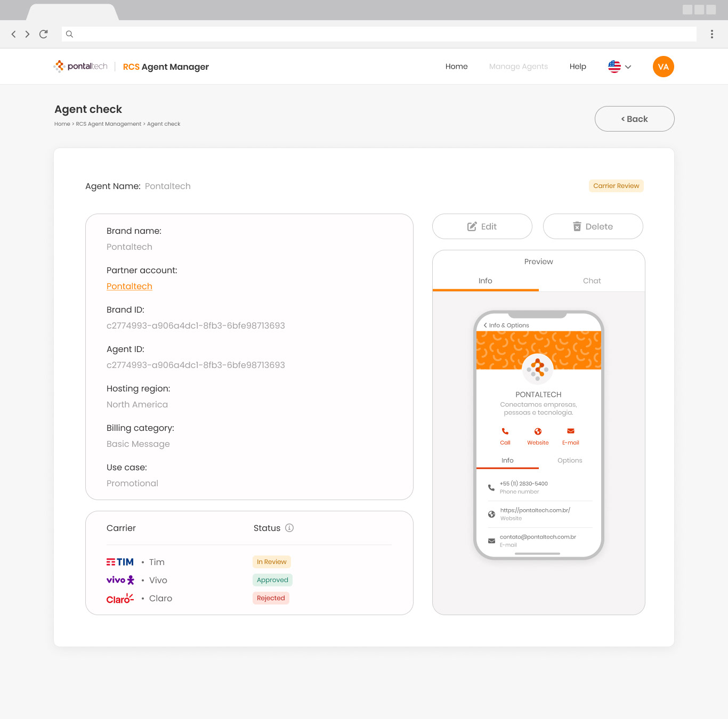
Task: Click the Home breadcrumb link
Action: pyautogui.click(x=62, y=124)
